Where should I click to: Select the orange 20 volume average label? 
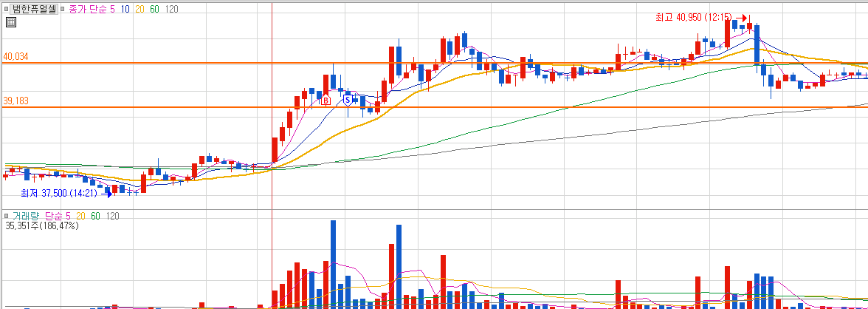click(x=81, y=216)
